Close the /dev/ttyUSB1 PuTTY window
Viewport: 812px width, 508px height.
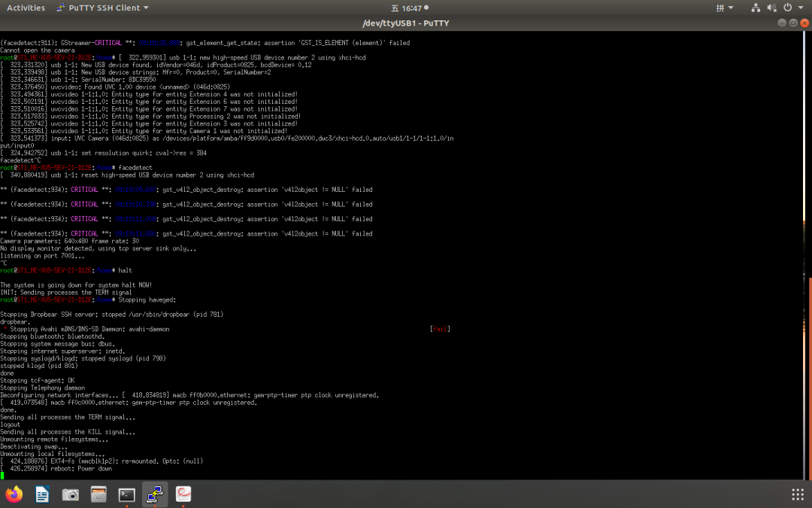[804, 23]
